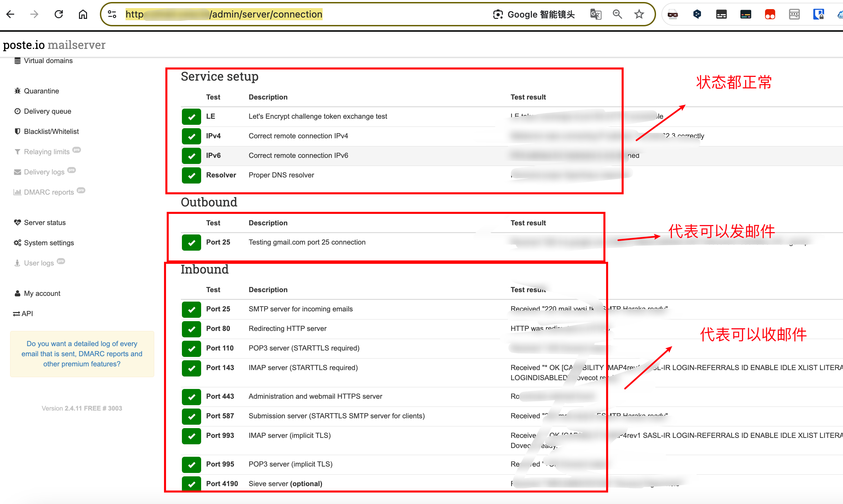
Task: Click the poste.io mailserver logo
Action: (x=54, y=45)
